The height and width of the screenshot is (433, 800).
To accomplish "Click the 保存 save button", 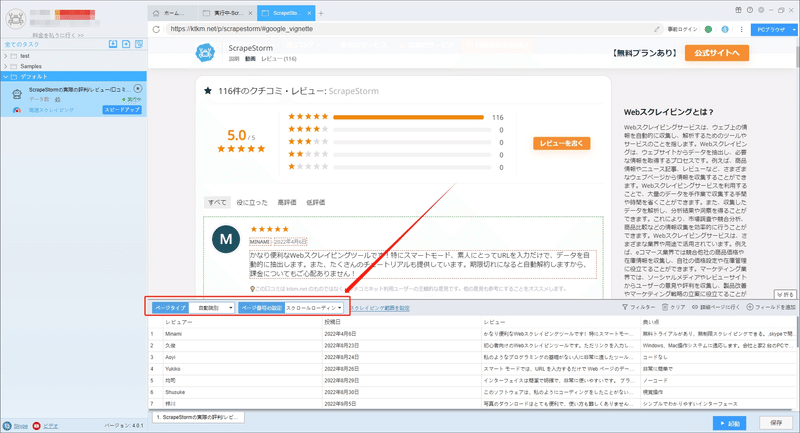I will pos(776,423).
